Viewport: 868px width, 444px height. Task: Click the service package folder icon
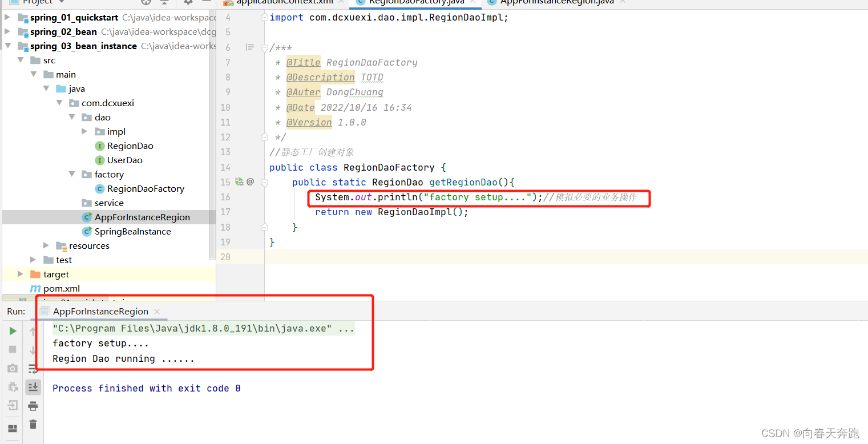click(86, 203)
